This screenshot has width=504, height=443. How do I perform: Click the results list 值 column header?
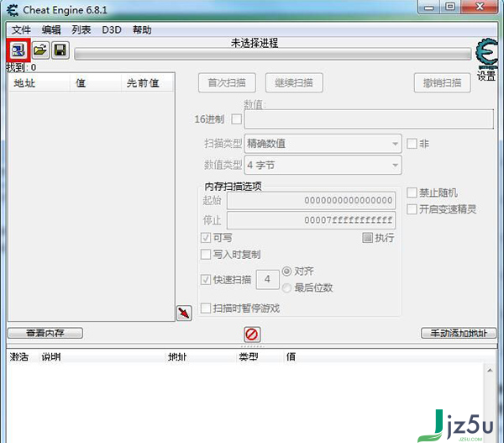tap(96, 83)
